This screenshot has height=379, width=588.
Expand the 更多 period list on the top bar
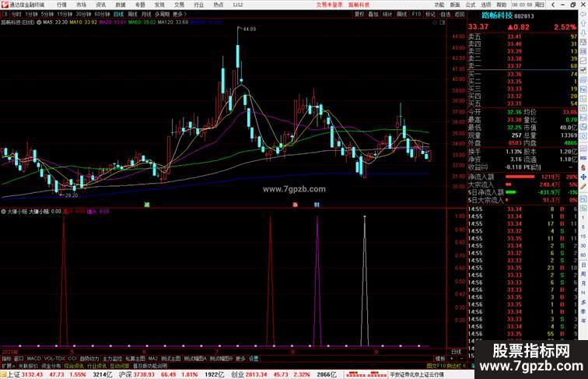tap(179, 14)
